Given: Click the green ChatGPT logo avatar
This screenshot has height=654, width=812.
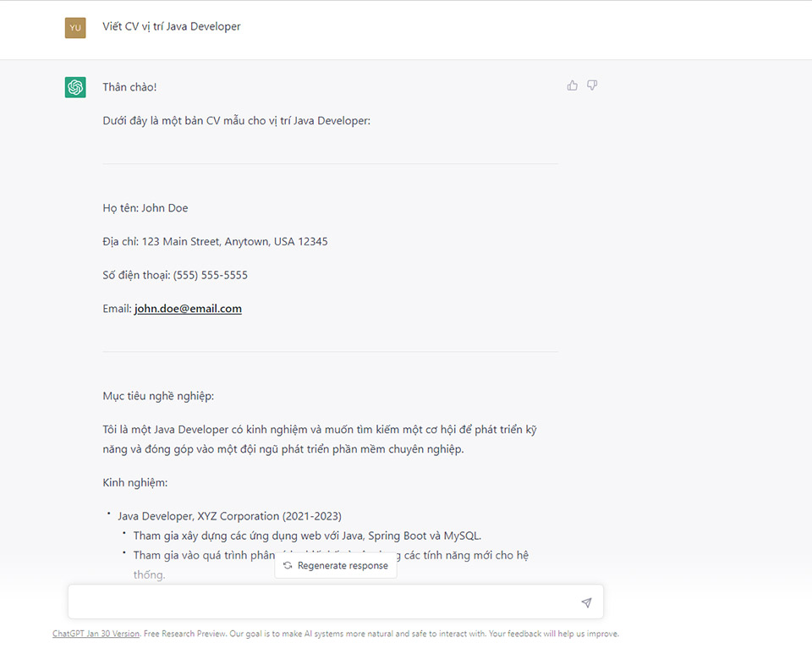Looking at the screenshot, I should pyautogui.click(x=75, y=87).
